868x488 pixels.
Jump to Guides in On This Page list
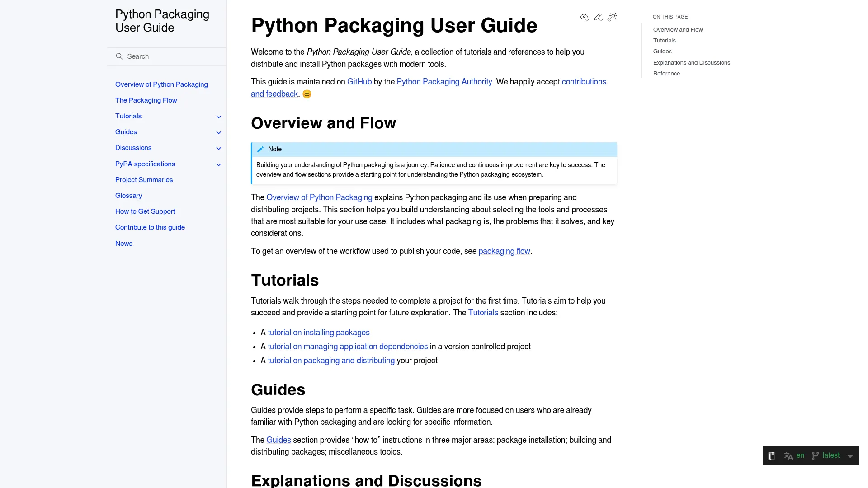(662, 52)
